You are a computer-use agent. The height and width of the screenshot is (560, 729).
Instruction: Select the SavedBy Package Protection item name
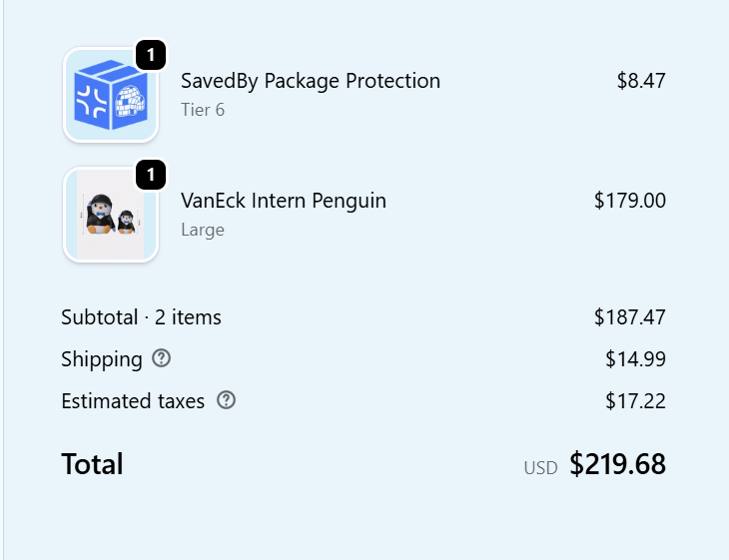[310, 81]
